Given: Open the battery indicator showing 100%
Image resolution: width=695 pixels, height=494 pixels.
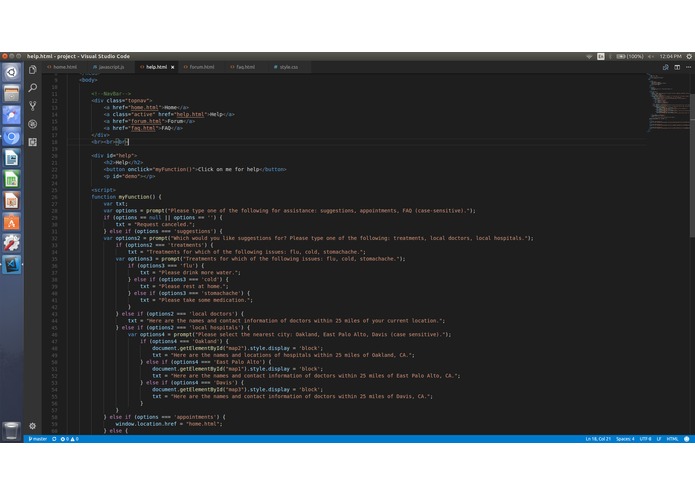Looking at the screenshot, I should pos(630,56).
